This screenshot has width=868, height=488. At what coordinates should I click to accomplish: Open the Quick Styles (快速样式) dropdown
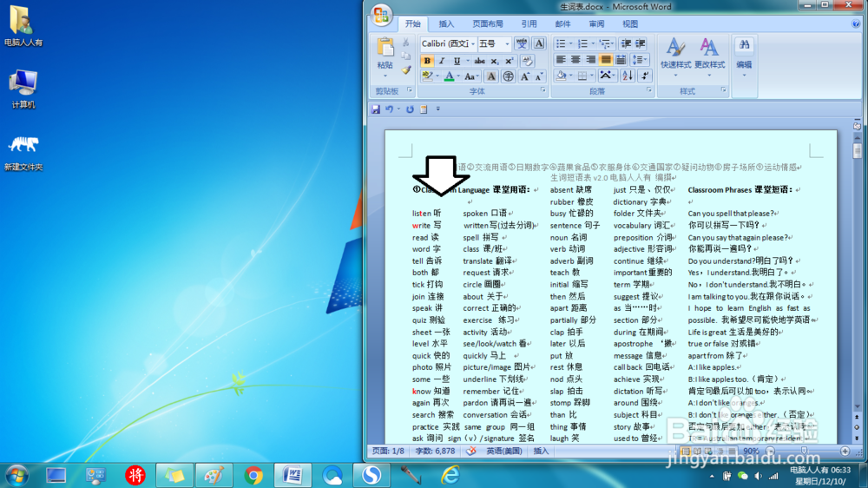tap(675, 57)
